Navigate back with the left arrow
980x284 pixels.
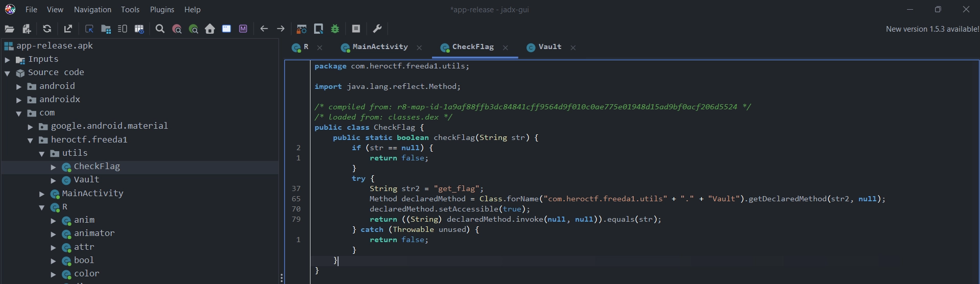click(264, 29)
